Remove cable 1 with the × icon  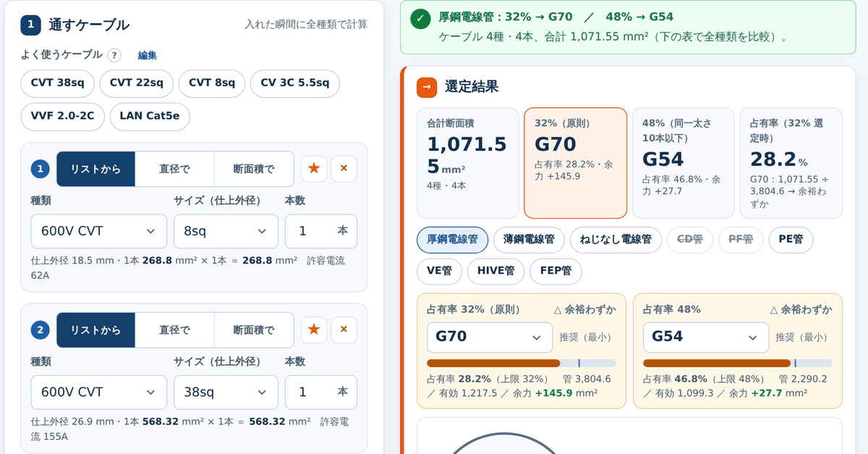click(344, 169)
